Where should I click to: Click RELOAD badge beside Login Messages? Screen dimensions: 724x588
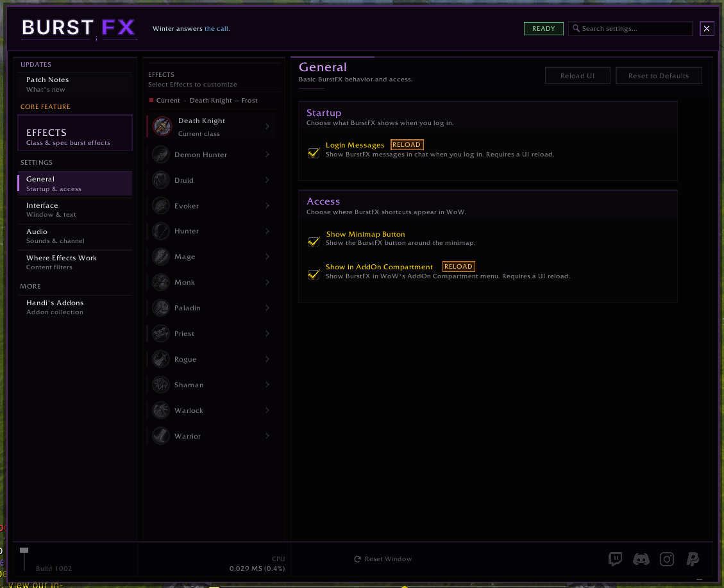point(407,144)
